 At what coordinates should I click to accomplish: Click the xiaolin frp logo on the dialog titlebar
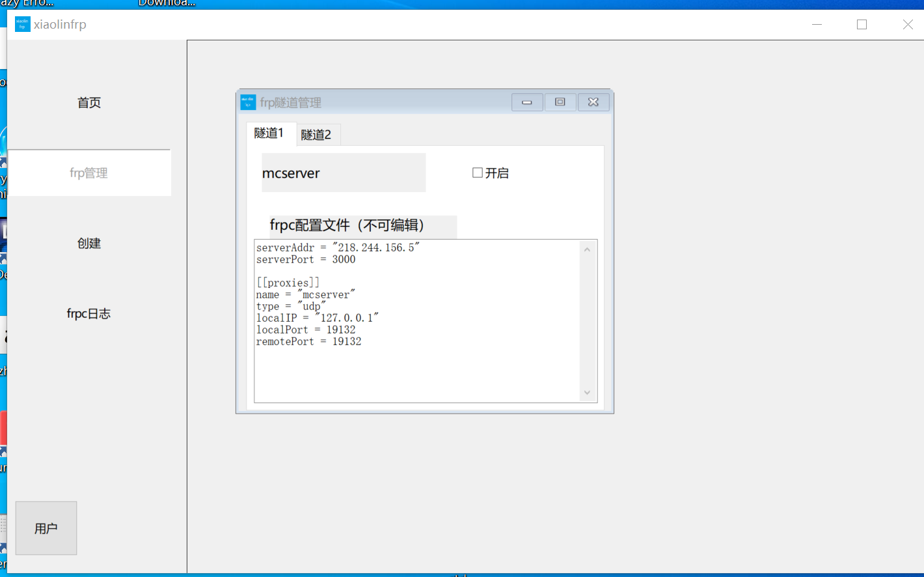[x=247, y=102]
